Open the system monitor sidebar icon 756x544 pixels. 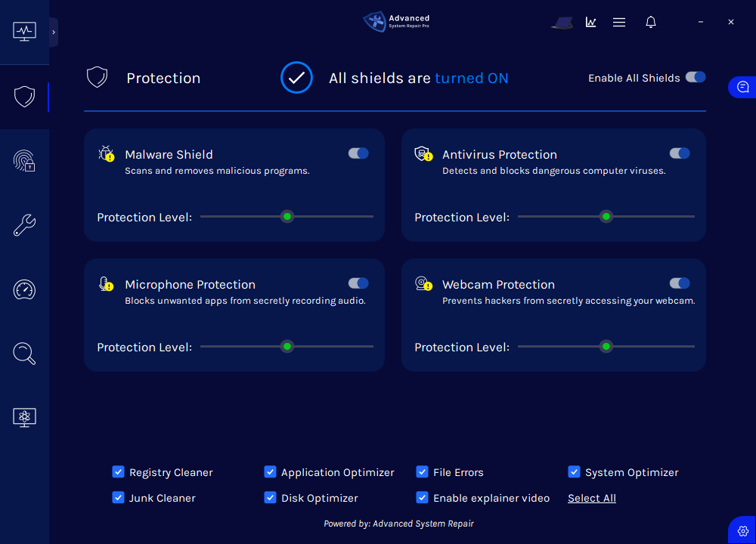tap(24, 32)
